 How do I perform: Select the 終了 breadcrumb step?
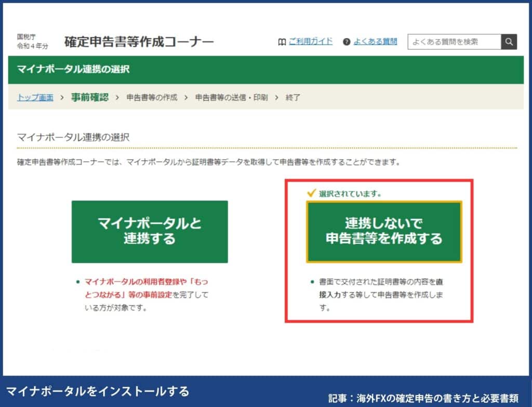293,98
